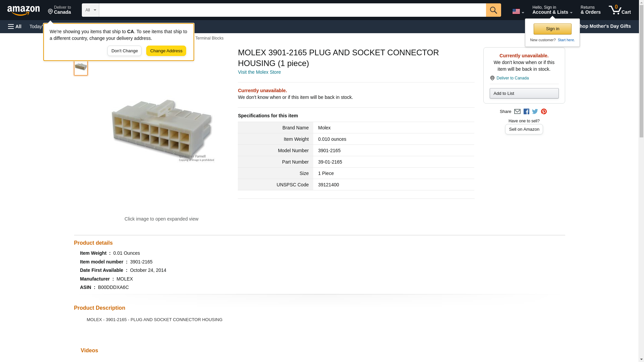Click into the search input field
This screenshot has width=644, height=362.
coord(292,10)
